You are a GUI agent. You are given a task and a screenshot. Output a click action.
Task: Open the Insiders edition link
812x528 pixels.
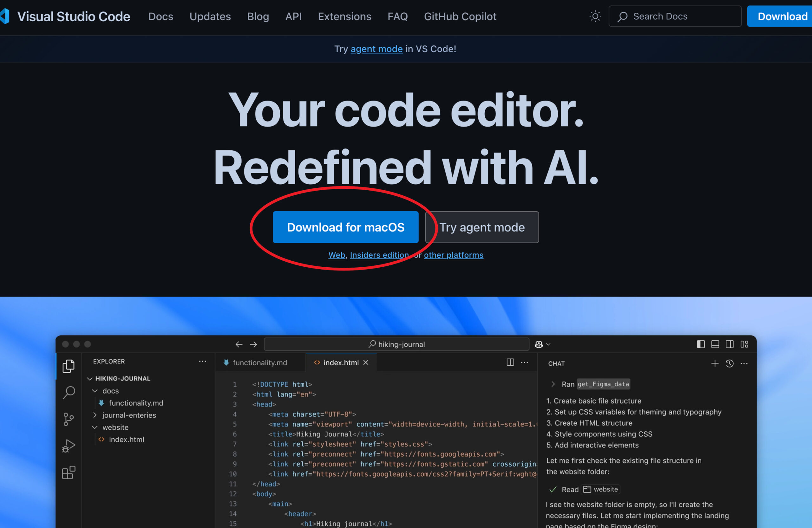(379, 255)
